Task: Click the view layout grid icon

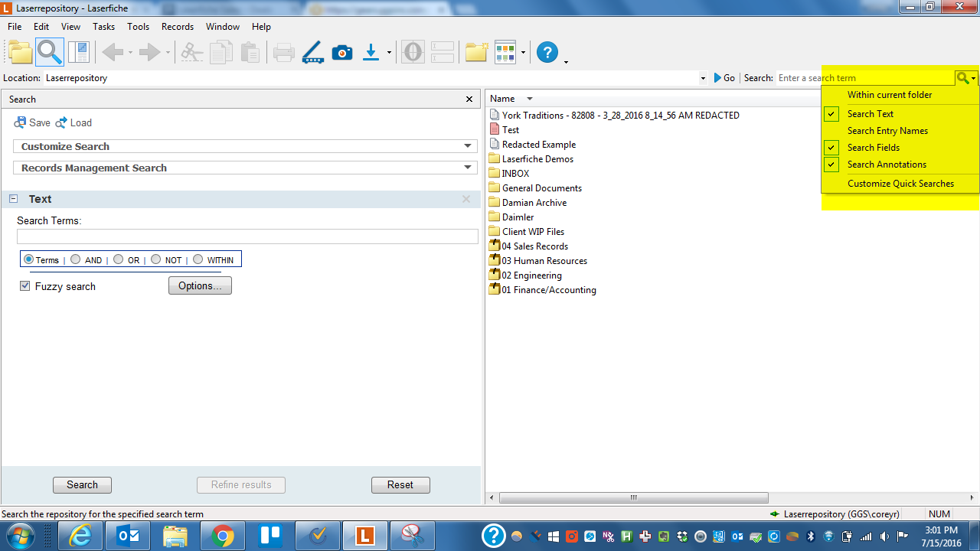Action: (x=505, y=52)
